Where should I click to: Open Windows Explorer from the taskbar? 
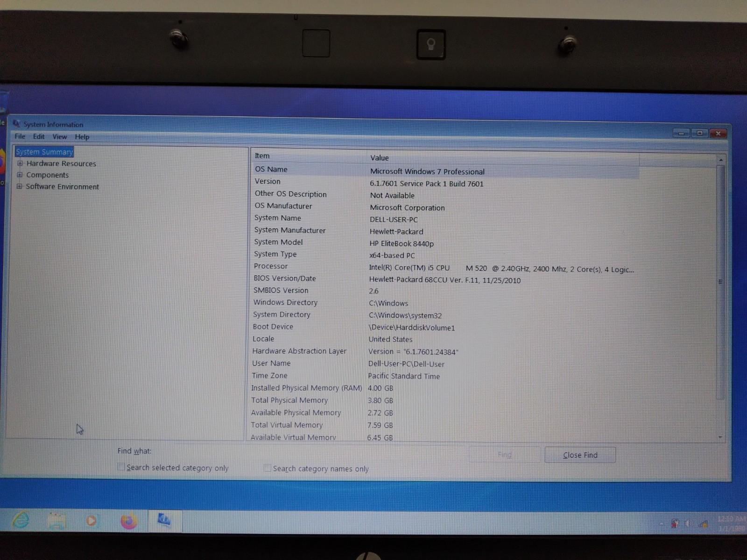point(56,521)
